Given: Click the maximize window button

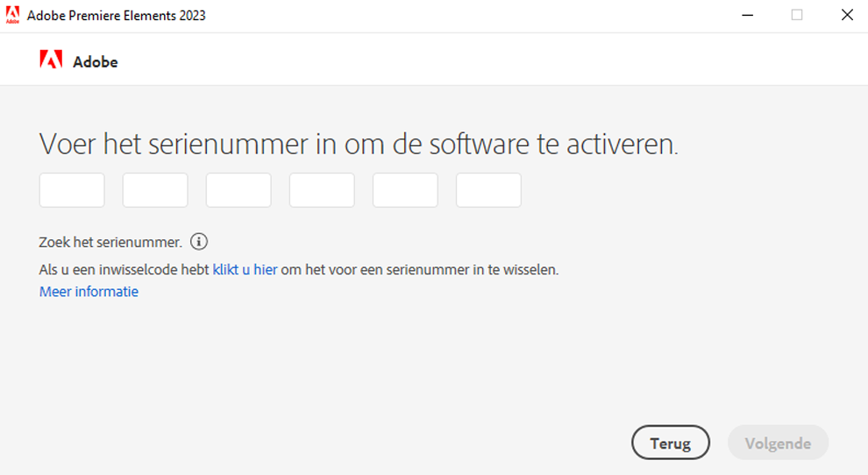Looking at the screenshot, I should click(797, 15).
